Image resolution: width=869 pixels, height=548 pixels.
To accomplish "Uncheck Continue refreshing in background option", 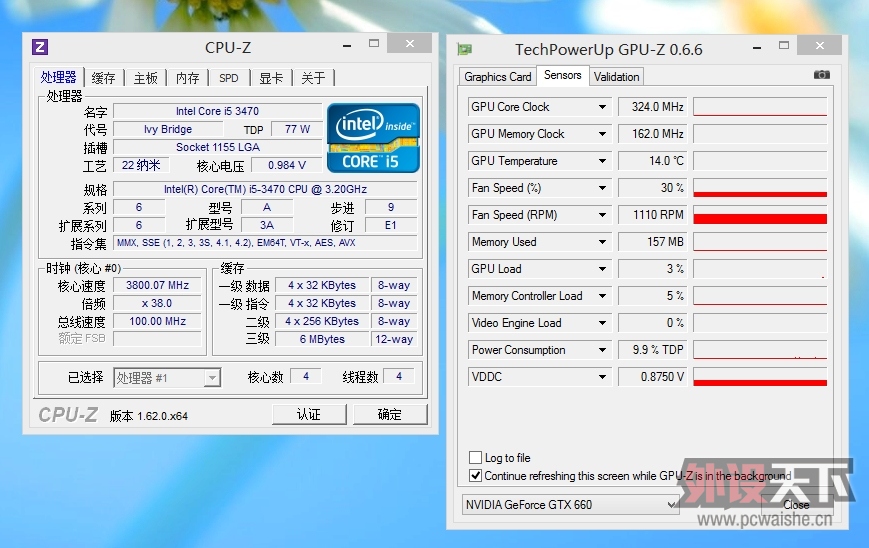I will point(476,475).
